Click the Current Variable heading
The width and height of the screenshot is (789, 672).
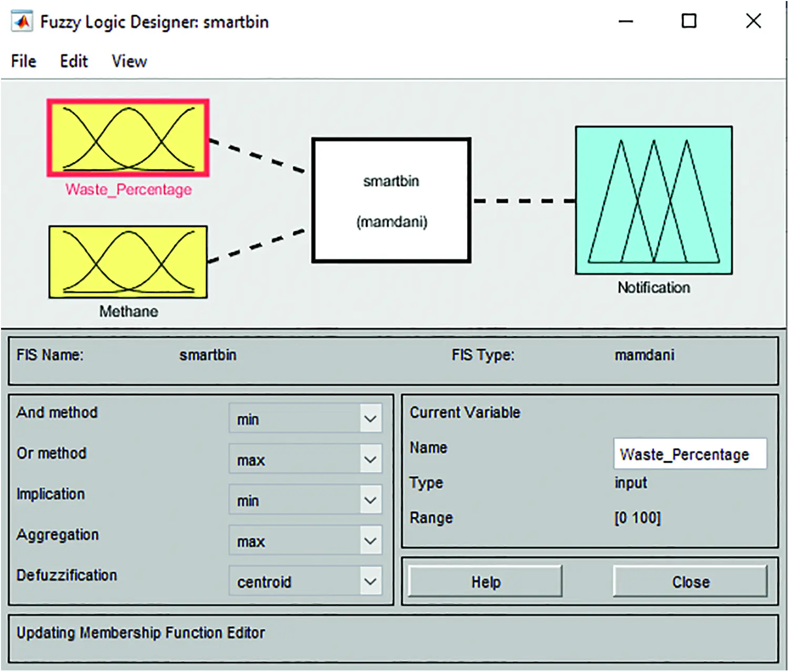coord(465,412)
